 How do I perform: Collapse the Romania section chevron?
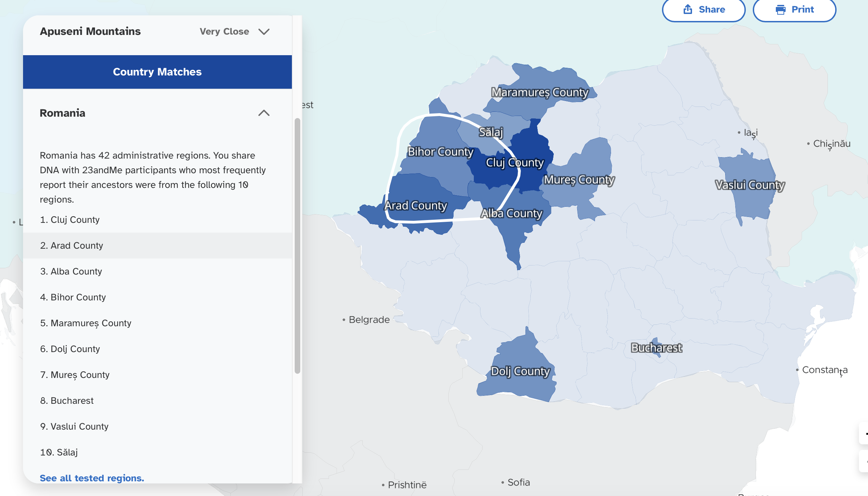click(264, 113)
